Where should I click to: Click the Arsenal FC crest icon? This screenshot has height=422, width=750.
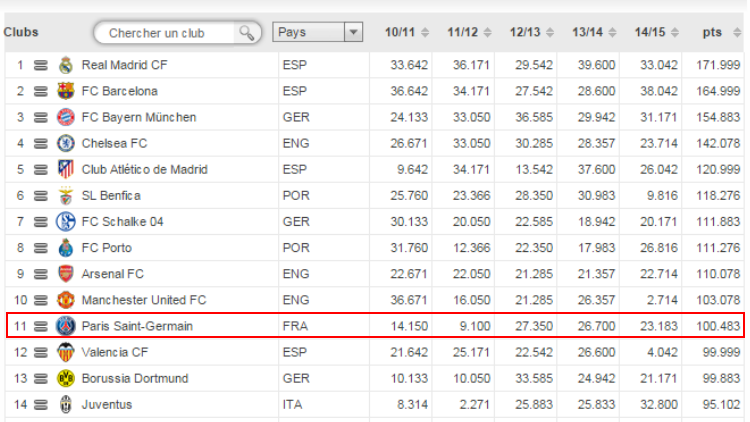(66, 273)
